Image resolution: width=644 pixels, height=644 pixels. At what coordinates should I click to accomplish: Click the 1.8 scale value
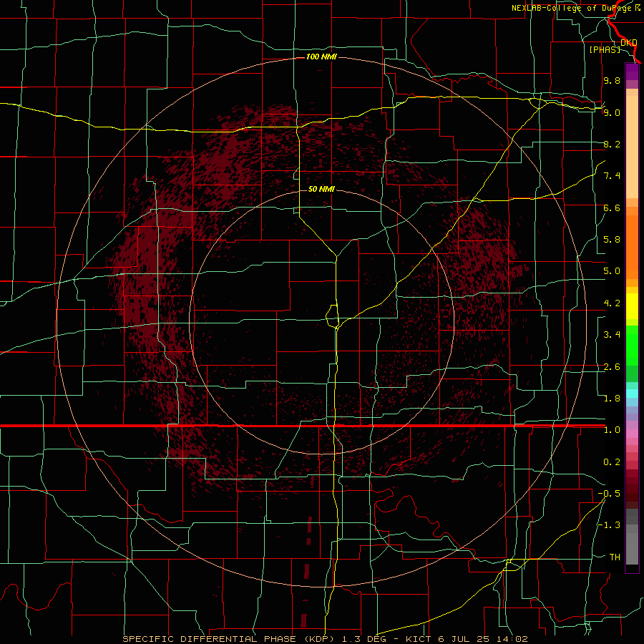(612, 399)
